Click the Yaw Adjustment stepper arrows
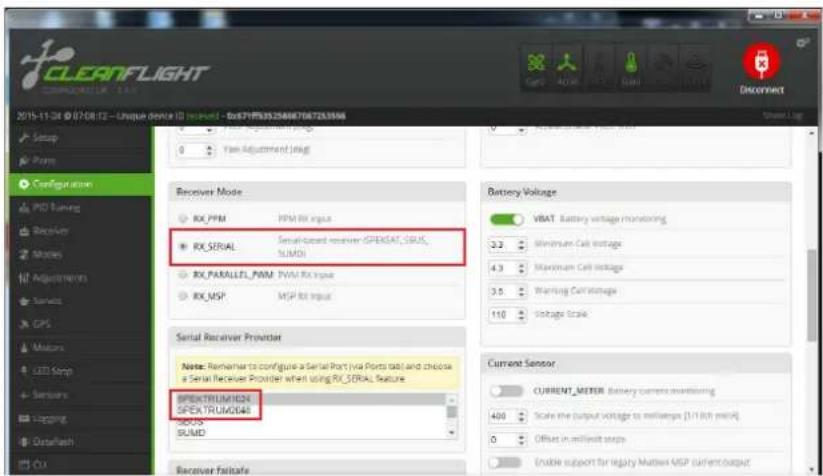 209,150
